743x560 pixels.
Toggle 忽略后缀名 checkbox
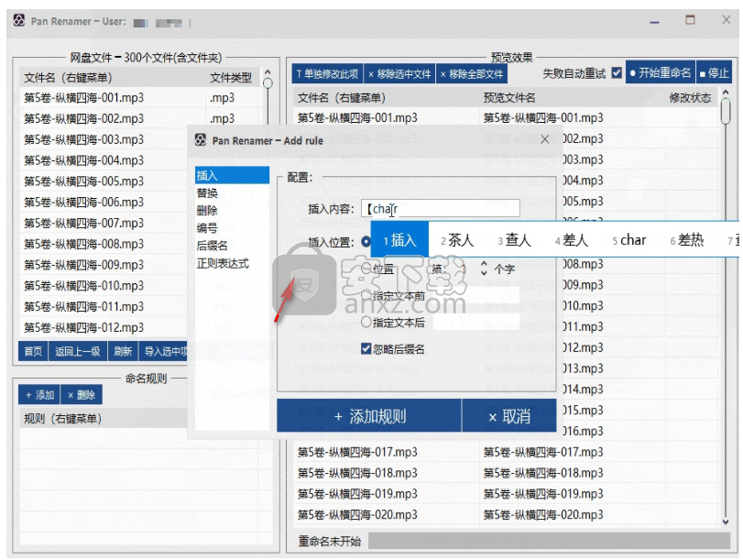366,349
